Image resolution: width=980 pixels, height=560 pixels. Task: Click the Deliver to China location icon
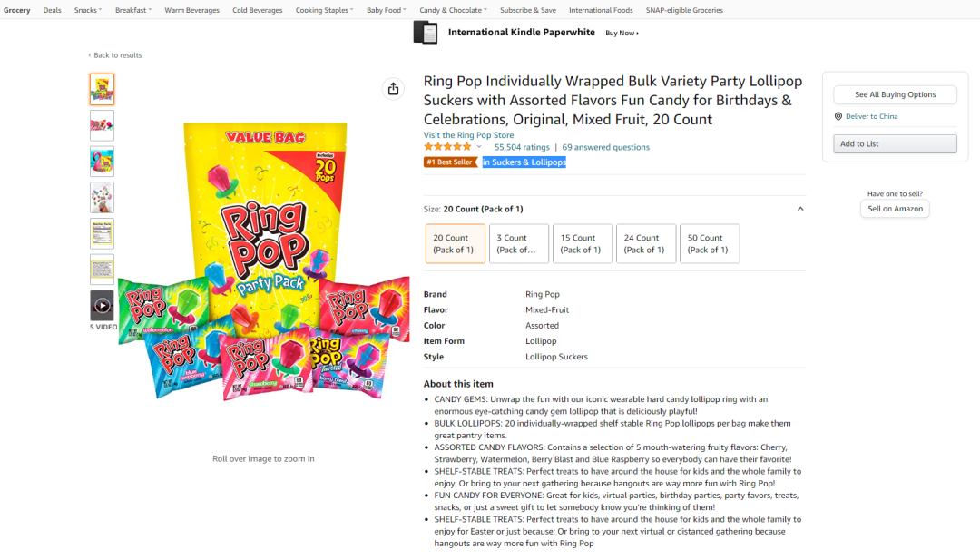tap(838, 116)
